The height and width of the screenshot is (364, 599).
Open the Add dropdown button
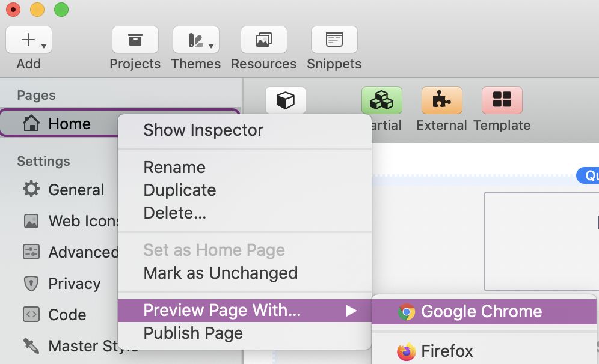[29, 40]
